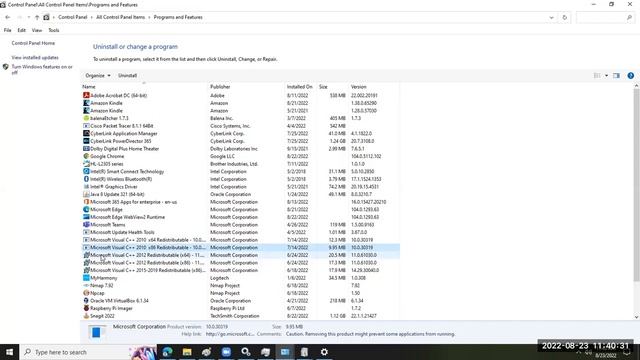
Task: Open Turn Windows features on or off
Action: pyautogui.click(x=42, y=69)
